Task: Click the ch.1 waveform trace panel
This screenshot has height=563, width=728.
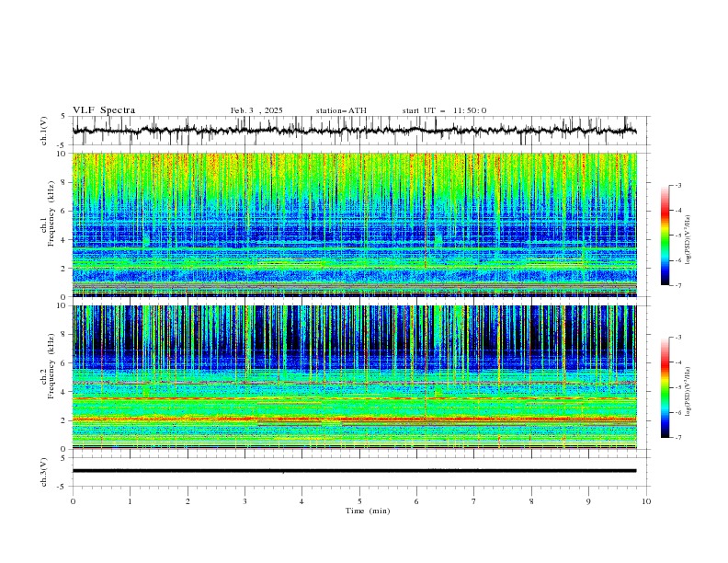Action: point(360,131)
